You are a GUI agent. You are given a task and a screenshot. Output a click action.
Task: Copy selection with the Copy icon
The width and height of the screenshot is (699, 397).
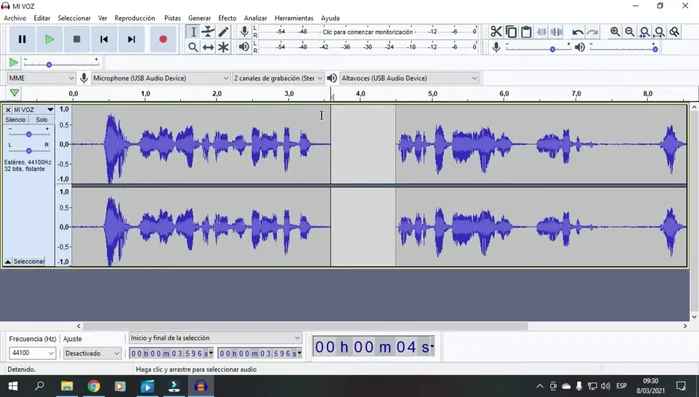click(x=511, y=32)
